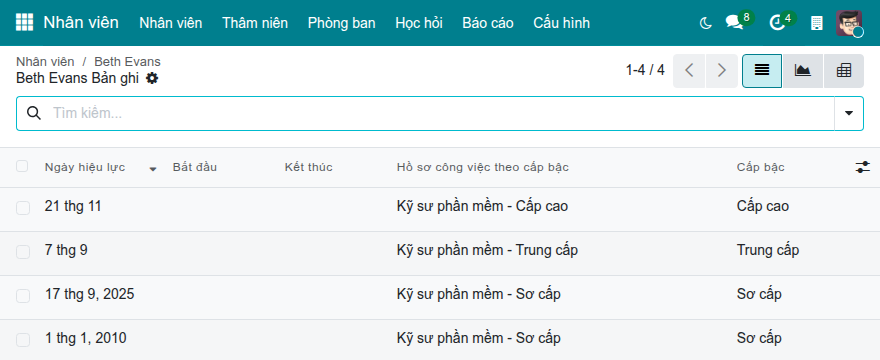Click the 1-4 / 4 pager counter
Screen dimensions: 880x360
click(x=645, y=70)
